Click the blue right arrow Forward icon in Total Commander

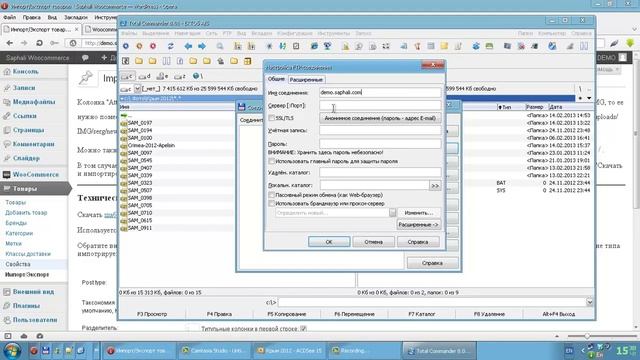pos(202,46)
